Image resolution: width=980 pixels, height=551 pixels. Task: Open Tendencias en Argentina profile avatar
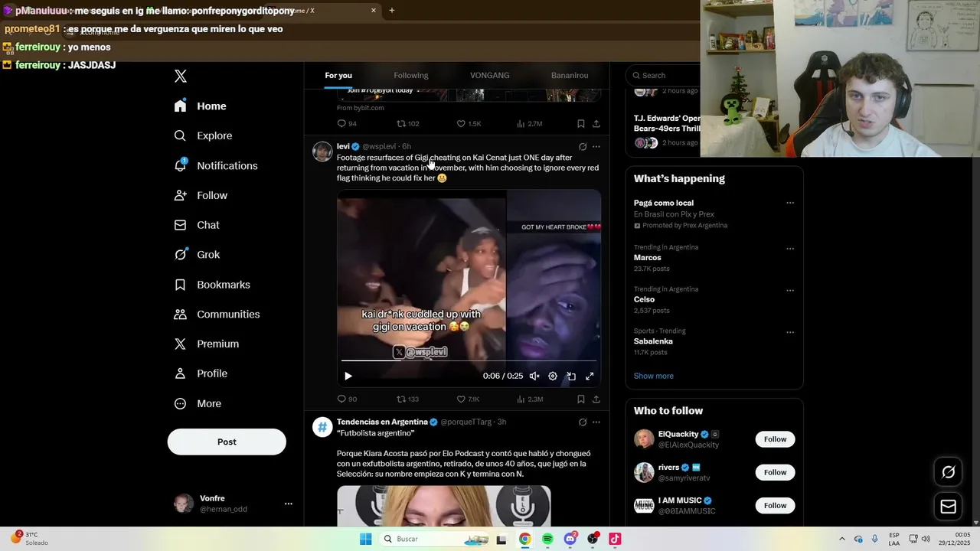(322, 426)
